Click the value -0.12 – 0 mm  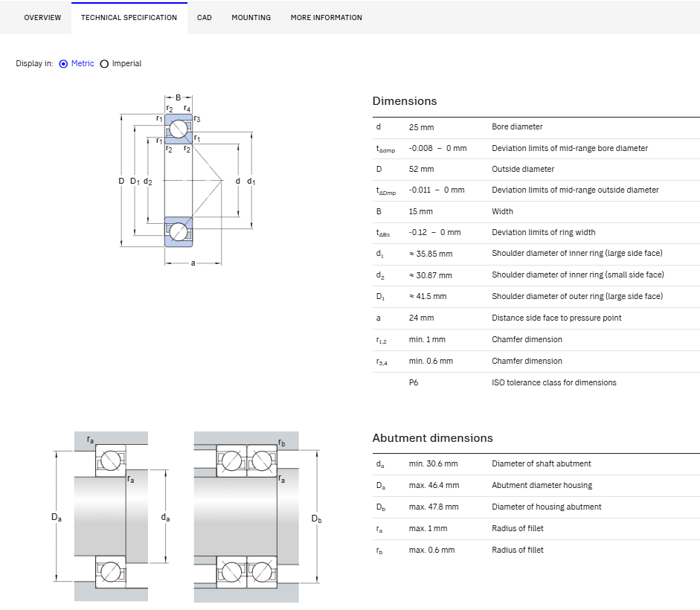tap(435, 233)
